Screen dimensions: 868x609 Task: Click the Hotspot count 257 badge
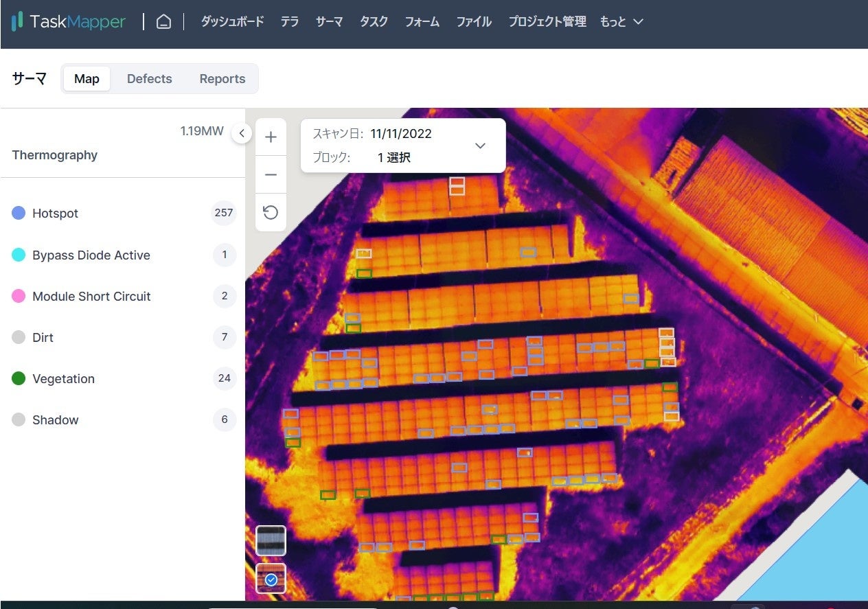pyautogui.click(x=224, y=213)
